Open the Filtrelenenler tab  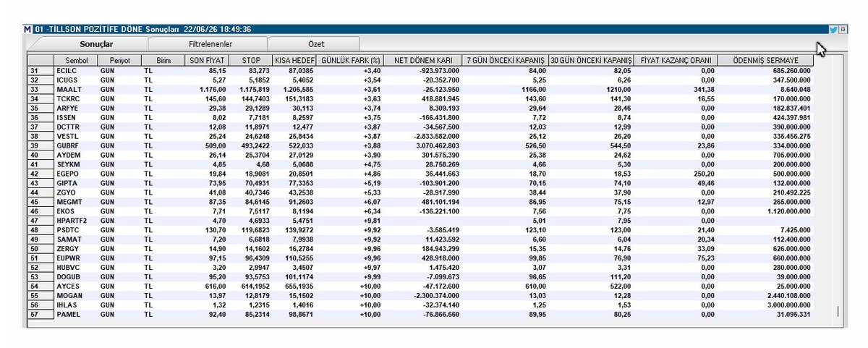click(210, 44)
